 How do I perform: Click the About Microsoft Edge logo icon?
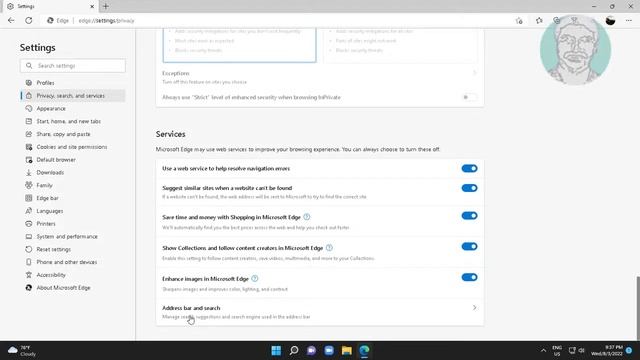point(29,288)
